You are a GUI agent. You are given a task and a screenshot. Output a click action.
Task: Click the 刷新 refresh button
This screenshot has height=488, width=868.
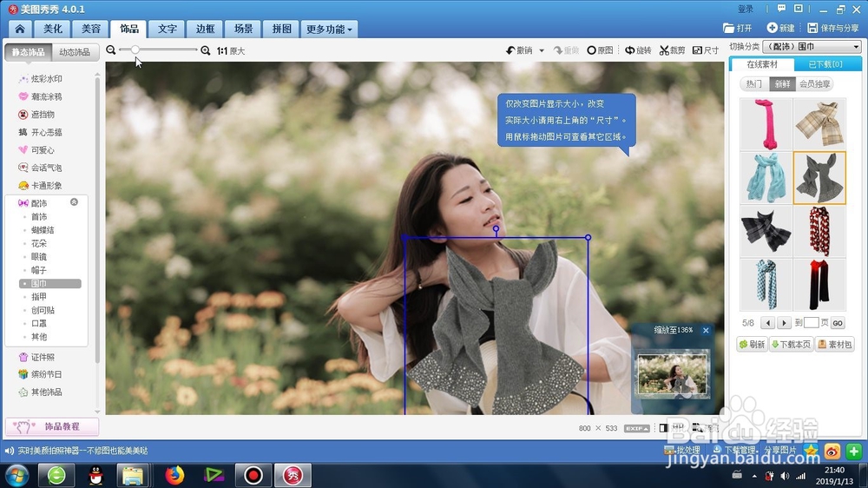(x=752, y=345)
